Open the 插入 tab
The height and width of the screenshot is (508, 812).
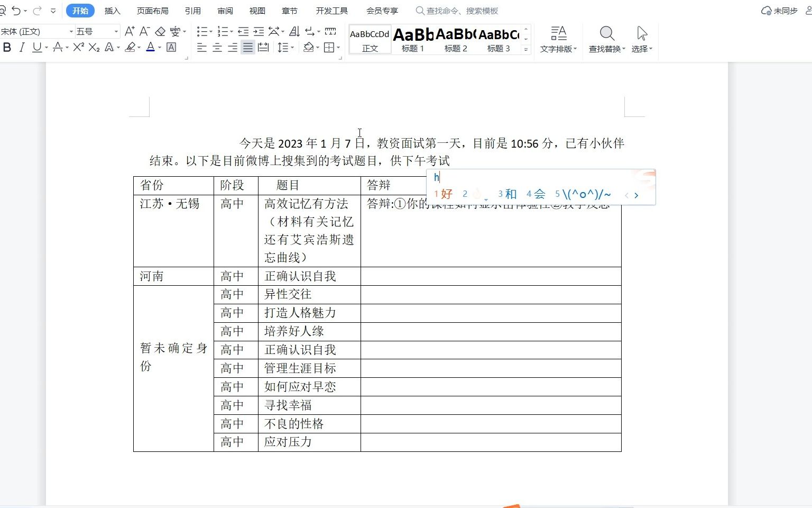point(112,11)
